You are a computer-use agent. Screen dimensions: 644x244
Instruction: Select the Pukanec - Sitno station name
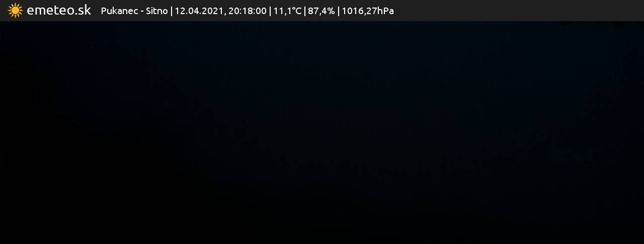point(134,11)
